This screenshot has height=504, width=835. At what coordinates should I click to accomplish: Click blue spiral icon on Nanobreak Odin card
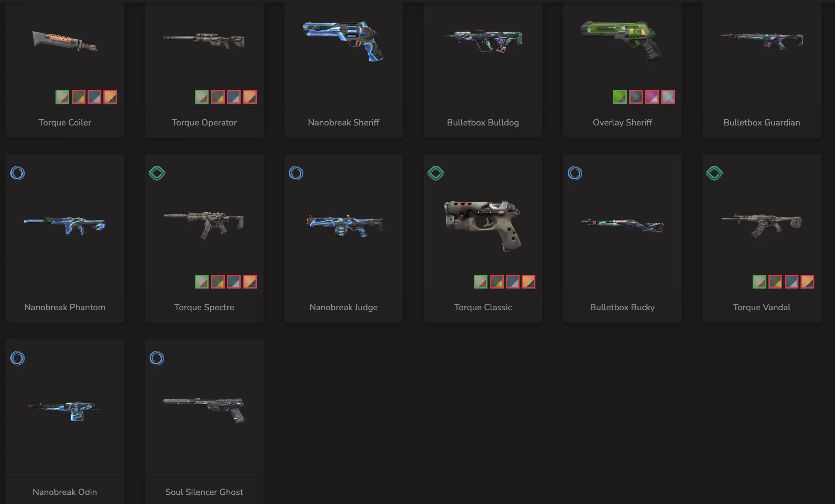pos(18,358)
